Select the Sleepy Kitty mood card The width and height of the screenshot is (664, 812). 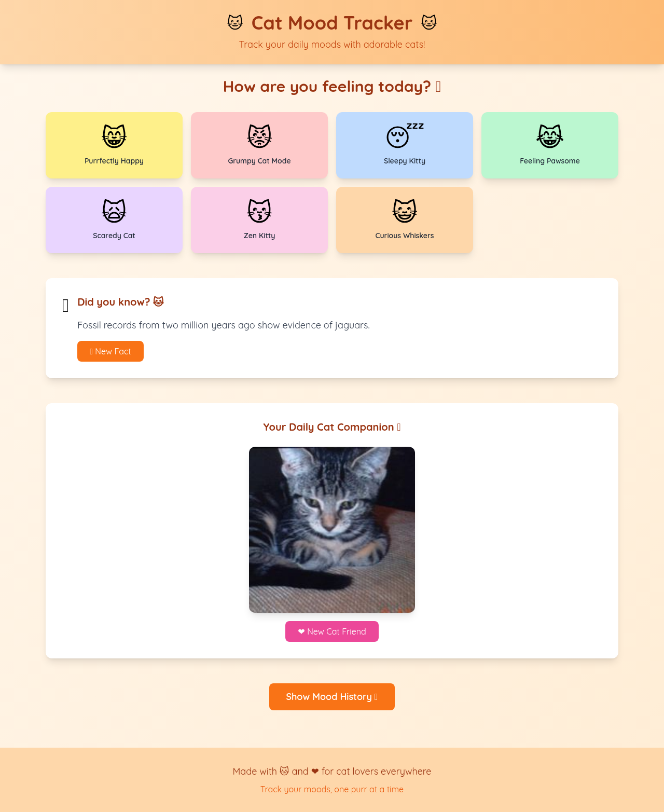(405, 145)
